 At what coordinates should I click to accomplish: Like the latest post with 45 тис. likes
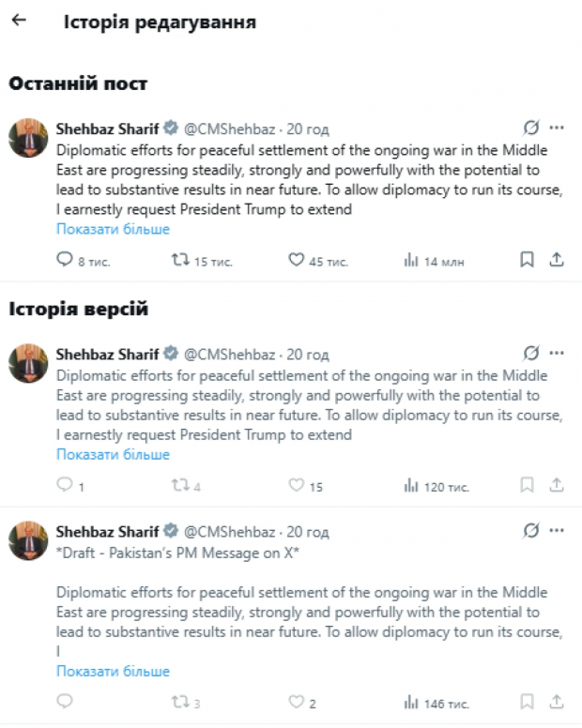coord(296,260)
